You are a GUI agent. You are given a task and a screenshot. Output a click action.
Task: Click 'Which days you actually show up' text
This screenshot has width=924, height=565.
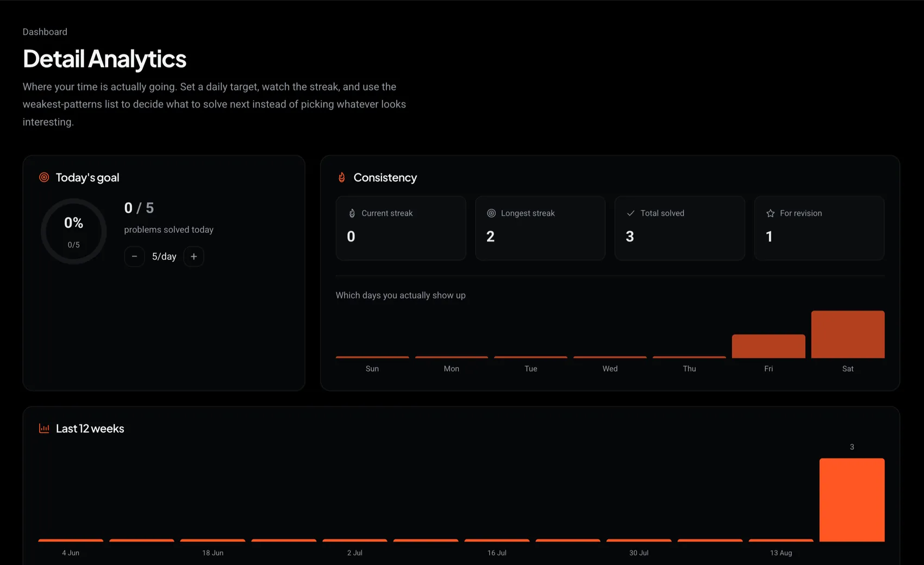[x=401, y=295]
